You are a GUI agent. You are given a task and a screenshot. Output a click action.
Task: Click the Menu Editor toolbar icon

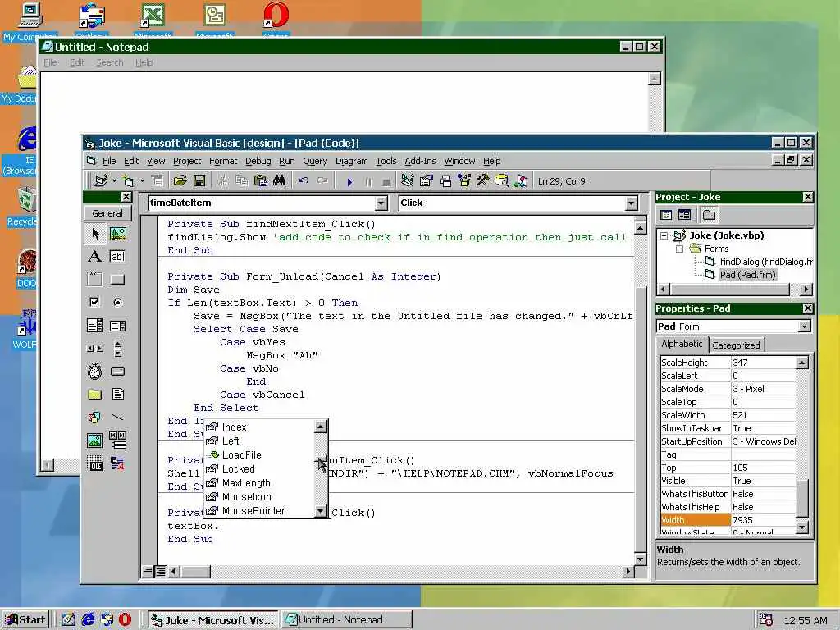[x=157, y=181]
